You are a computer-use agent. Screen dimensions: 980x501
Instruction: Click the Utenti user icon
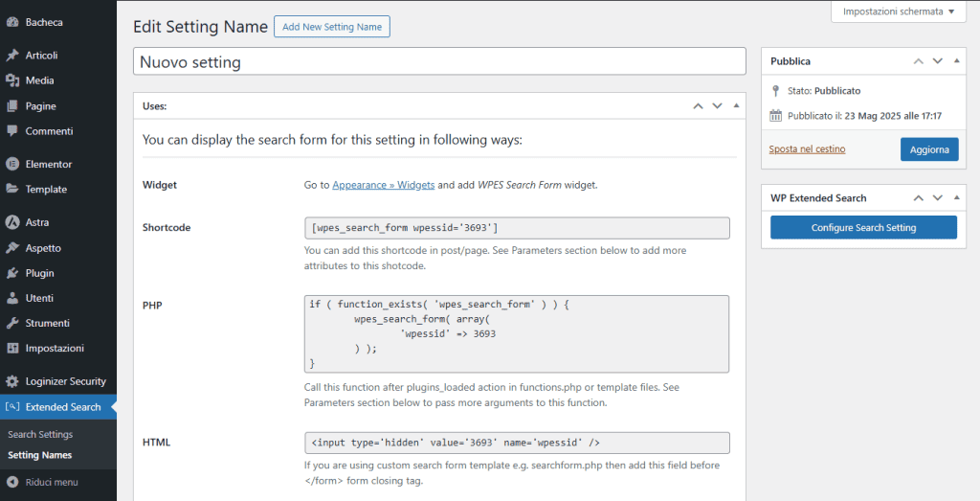click(x=12, y=298)
